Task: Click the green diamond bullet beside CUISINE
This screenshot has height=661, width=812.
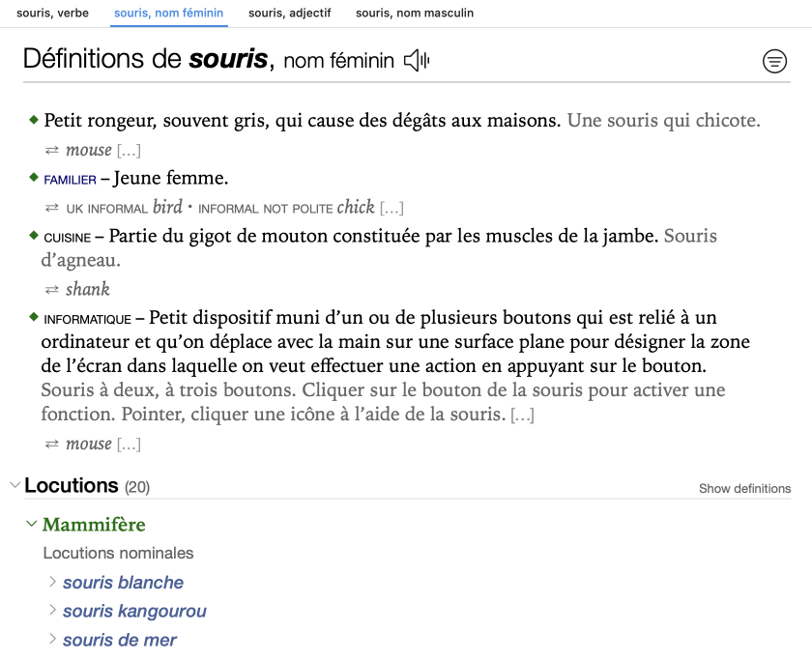Action: point(34,235)
